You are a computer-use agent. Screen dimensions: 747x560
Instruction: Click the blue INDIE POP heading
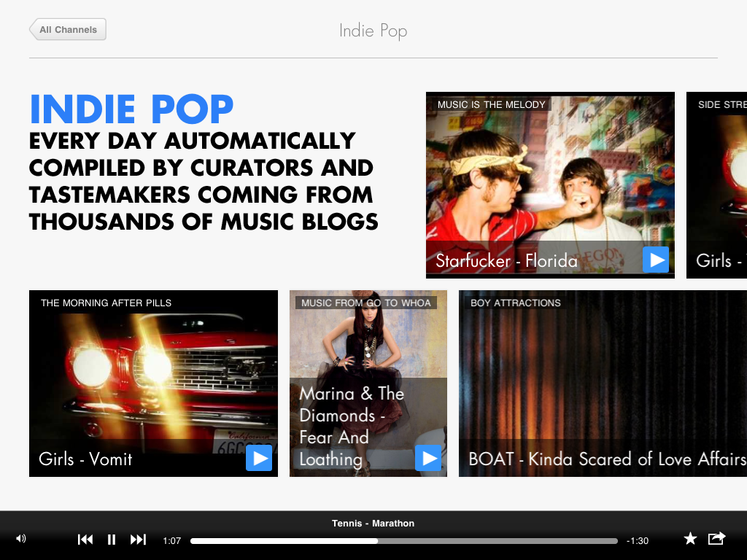point(131,109)
